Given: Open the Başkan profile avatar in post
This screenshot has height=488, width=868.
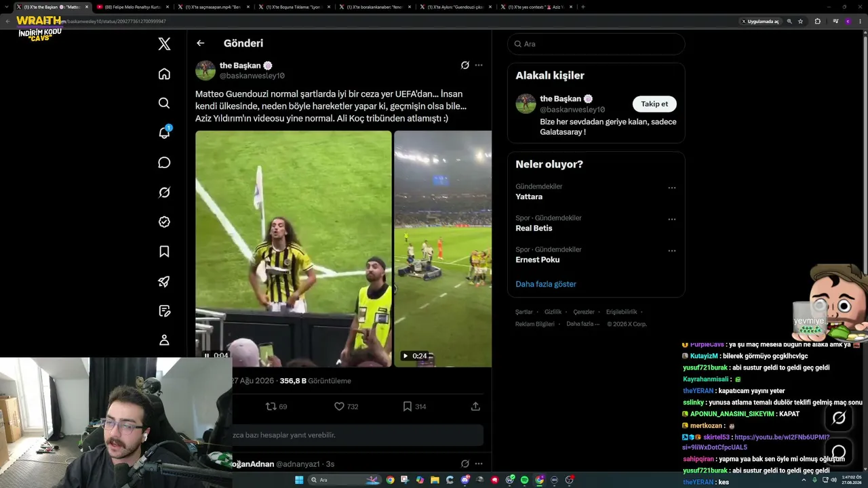Looking at the screenshot, I should click(205, 70).
